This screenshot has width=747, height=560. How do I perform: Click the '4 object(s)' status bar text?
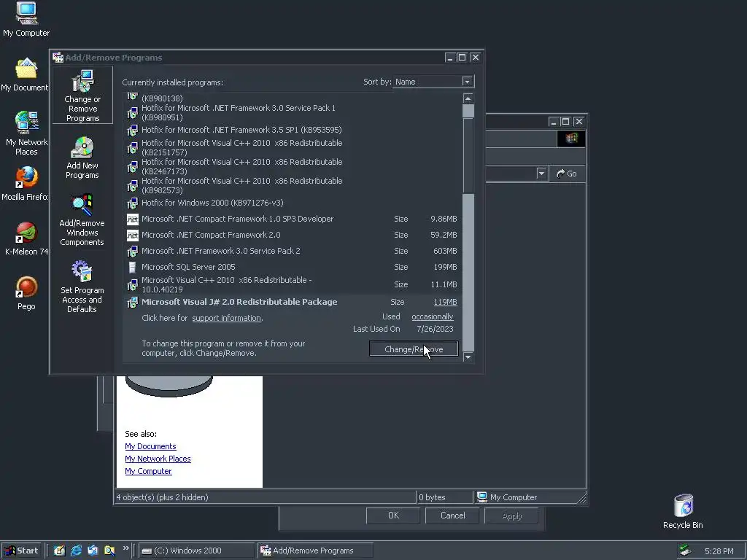(x=163, y=497)
